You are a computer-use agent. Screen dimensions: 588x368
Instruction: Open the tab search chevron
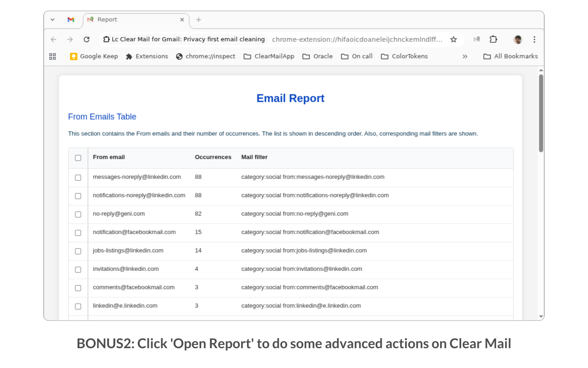tap(52, 20)
